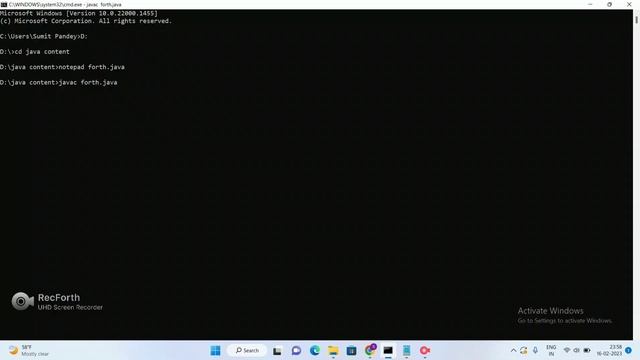This screenshot has height=360, width=640.
Task: Click the cmd window title bar icon
Action: 4,4
